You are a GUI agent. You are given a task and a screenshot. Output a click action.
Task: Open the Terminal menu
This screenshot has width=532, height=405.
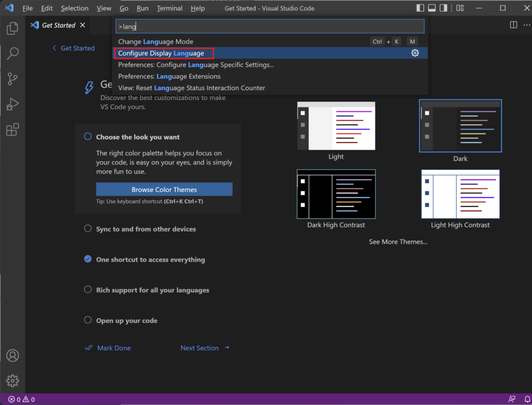(x=170, y=8)
